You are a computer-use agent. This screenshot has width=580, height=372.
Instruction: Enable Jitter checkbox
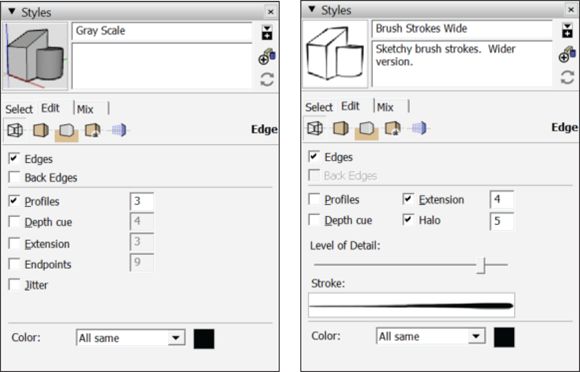(14, 285)
